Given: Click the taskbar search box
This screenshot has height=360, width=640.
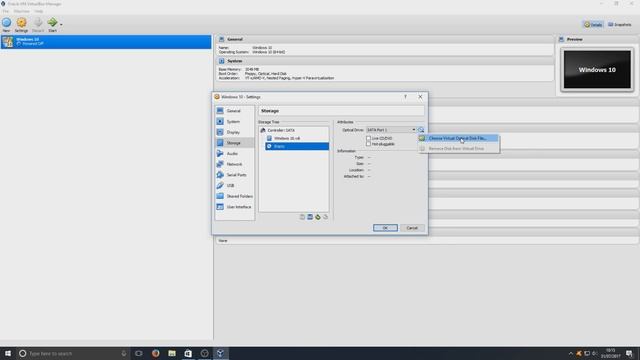Looking at the screenshot, I should [73, 353].
